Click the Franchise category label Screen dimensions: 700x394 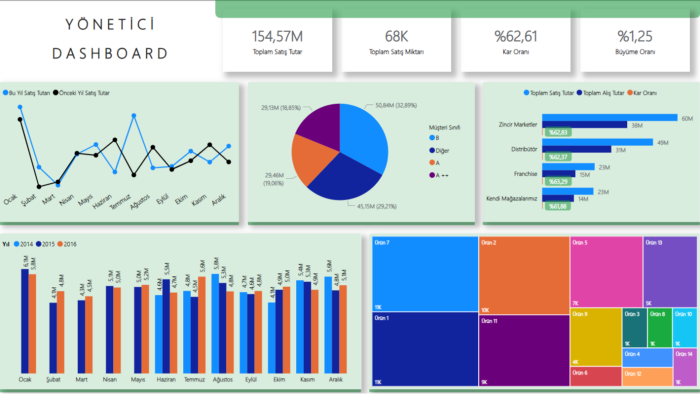pos(525,174)
